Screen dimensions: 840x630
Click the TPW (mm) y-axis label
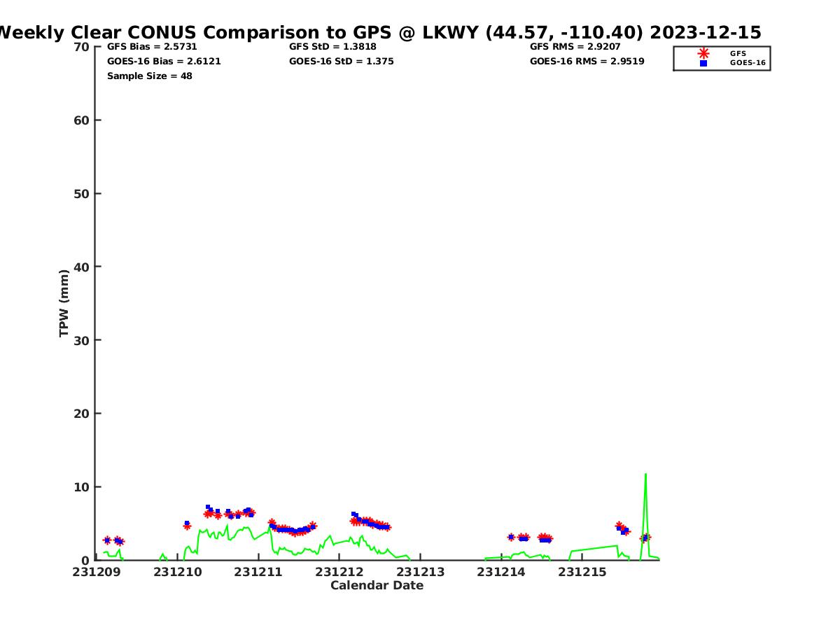point(64,303)
